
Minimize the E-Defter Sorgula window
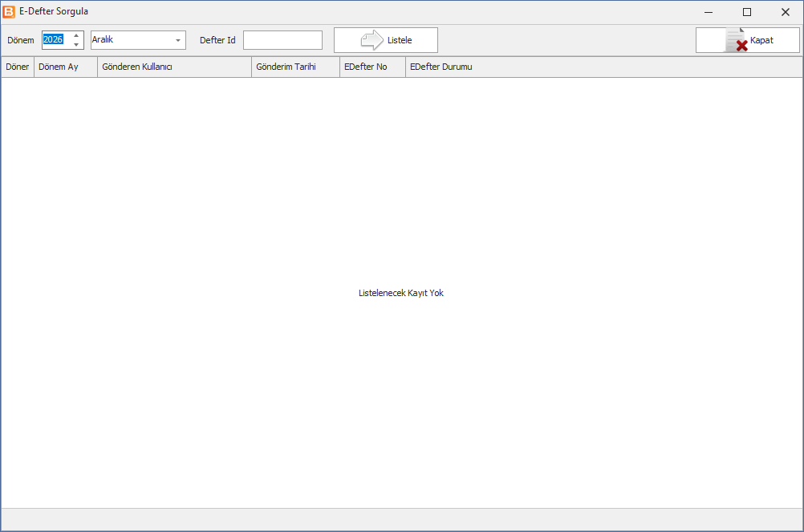[x=709, y=12]
